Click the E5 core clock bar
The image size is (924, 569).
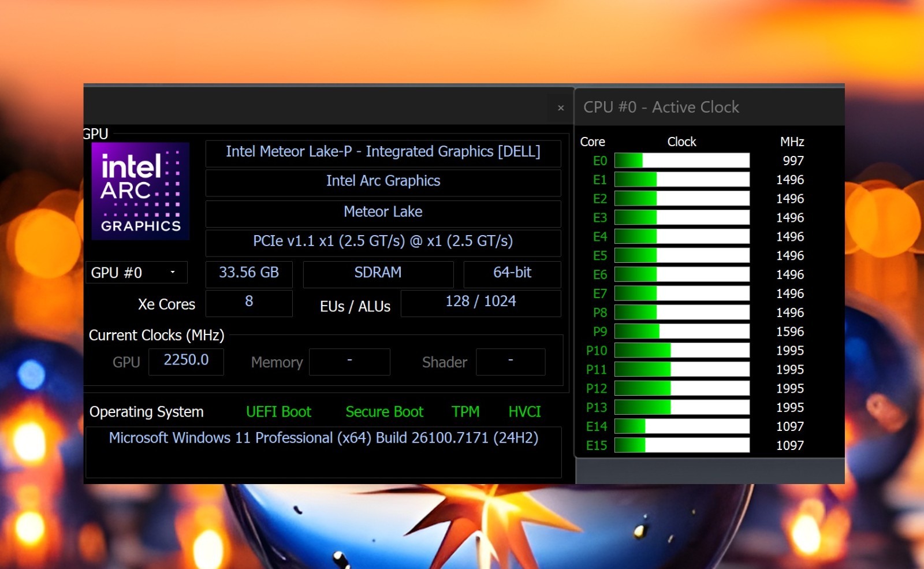click(x=682, y=255)
